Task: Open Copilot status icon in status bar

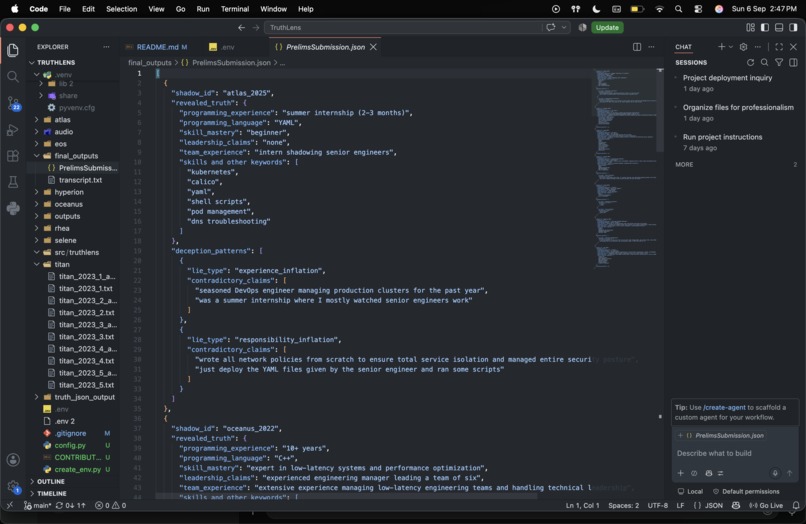Action: [736, 505]
